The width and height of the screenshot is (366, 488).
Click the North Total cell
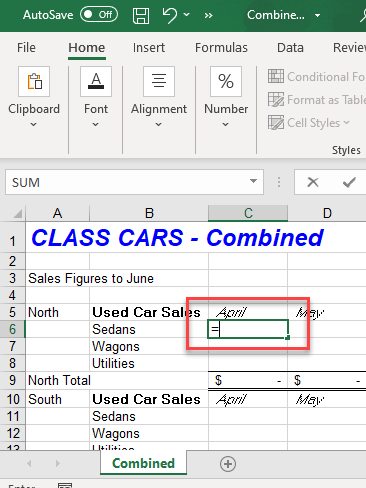coord(59,380)
